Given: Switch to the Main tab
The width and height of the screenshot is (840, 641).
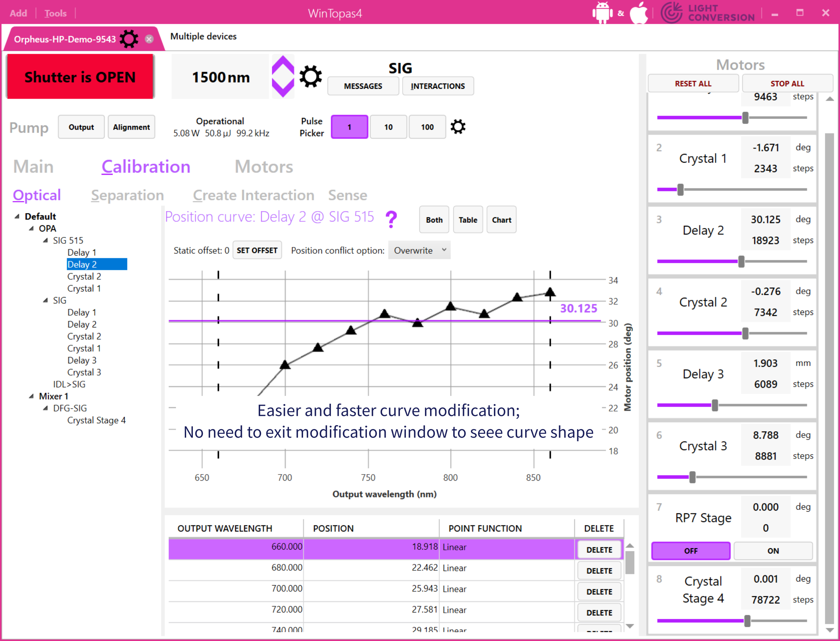Looking at the screenshot, I should pyautogui.click(x=34, y=167).
